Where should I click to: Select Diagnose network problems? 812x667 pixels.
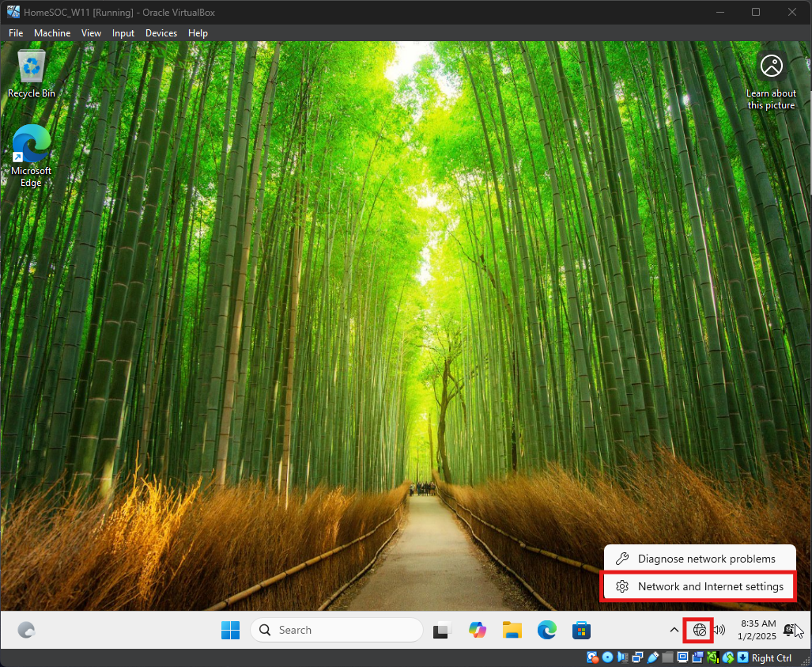pos(699,559)
